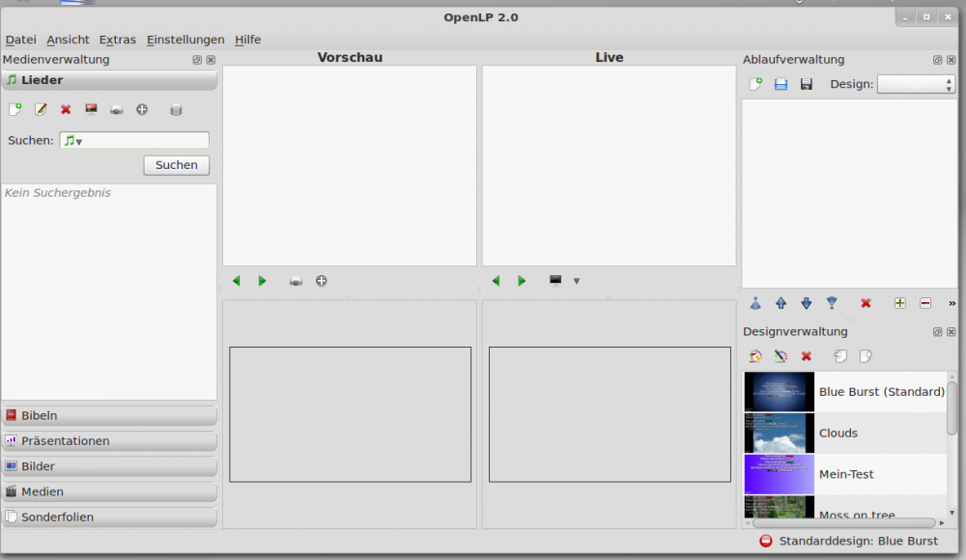Close the Designverwaltung panel
The width and height of the screenshot is (966, 560).
952,332
